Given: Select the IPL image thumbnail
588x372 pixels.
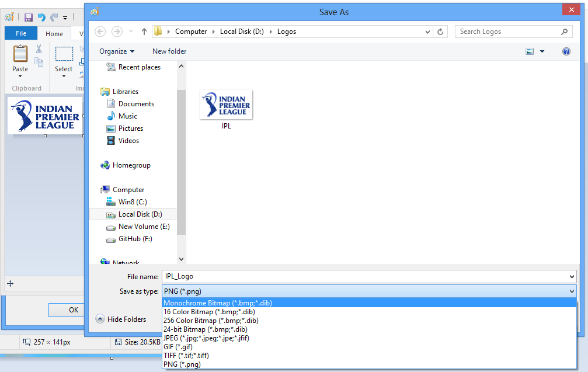Looking at the screenshot, I should click(x=226, y=105).
